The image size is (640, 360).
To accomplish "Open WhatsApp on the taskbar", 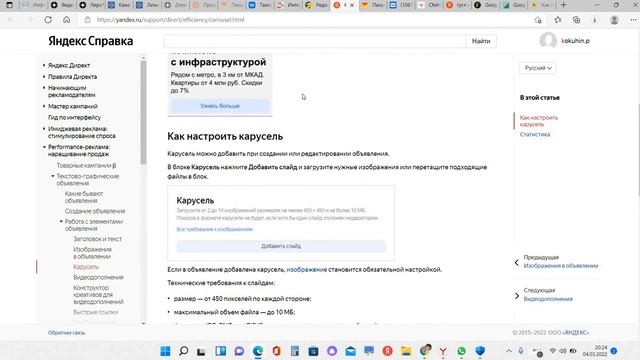I will 462,351.
